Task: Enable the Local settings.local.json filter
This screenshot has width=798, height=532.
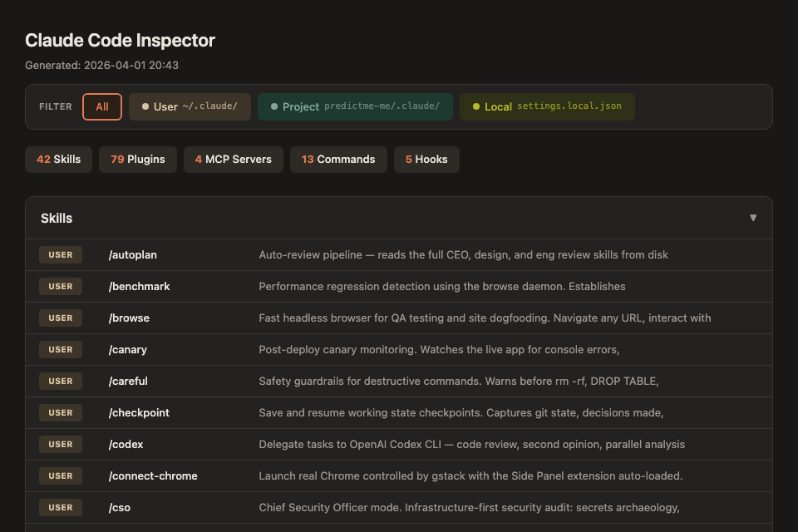Action: click(x=547, y=106)
